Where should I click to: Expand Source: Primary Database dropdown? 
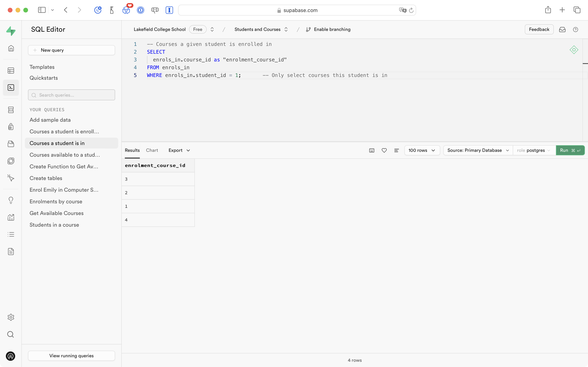coord(478,150)
